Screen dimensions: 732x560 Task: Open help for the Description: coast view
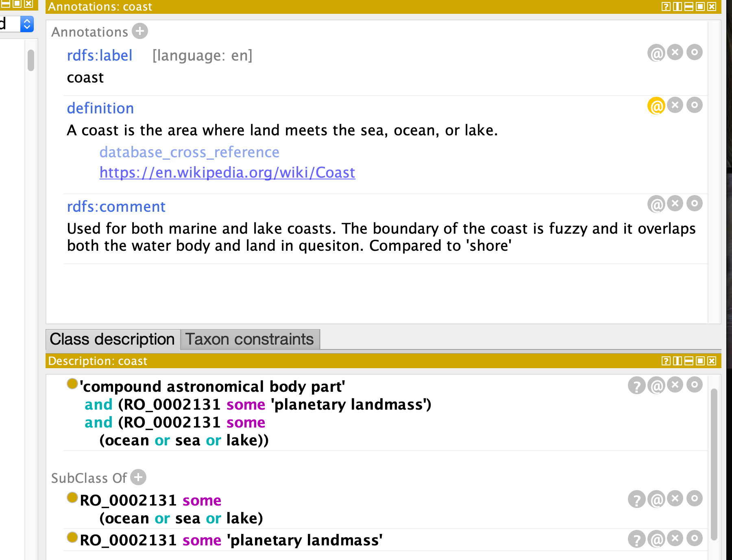click(666, 361)
